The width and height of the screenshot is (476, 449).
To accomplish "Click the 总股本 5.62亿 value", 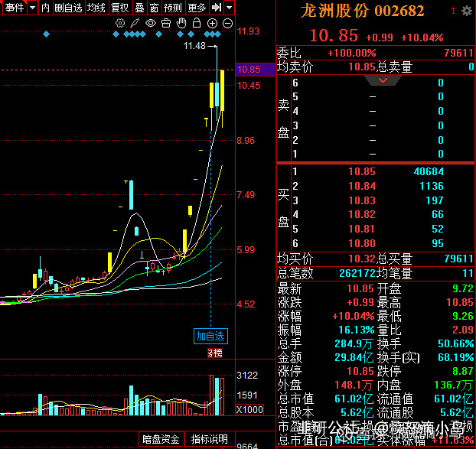I will tap(357, 412).
